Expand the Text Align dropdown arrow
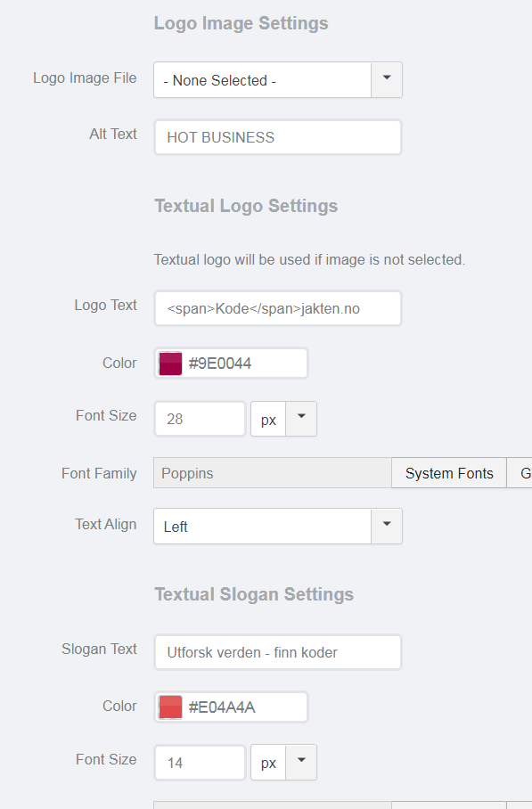532x809 pixels. tap(387, 527)
